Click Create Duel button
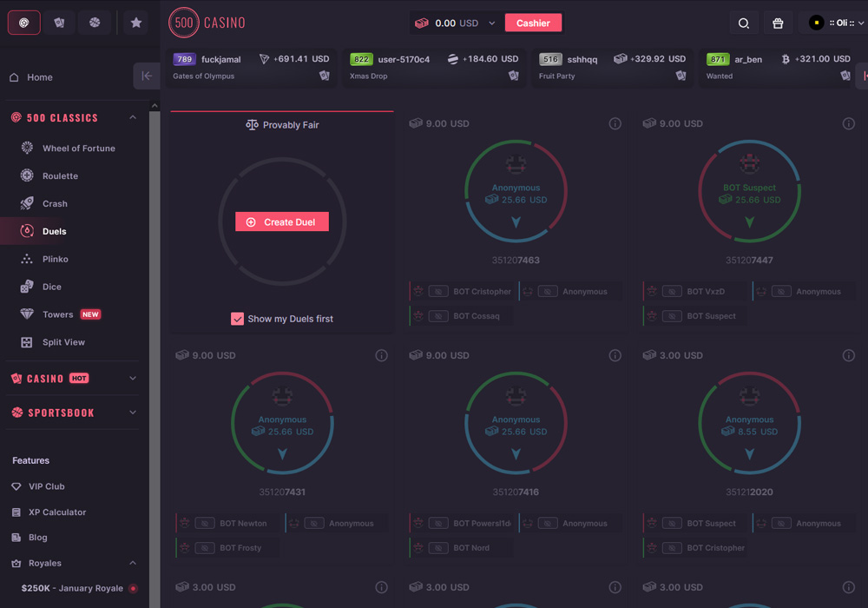 click(x=282, y=221)
